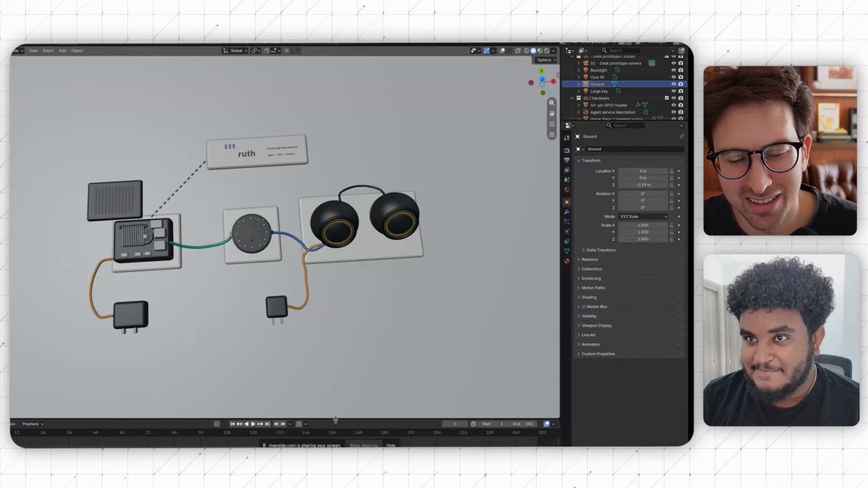
Task: Expand the Visibility panel
Action: pyautogui.click(x=590, y=316)
